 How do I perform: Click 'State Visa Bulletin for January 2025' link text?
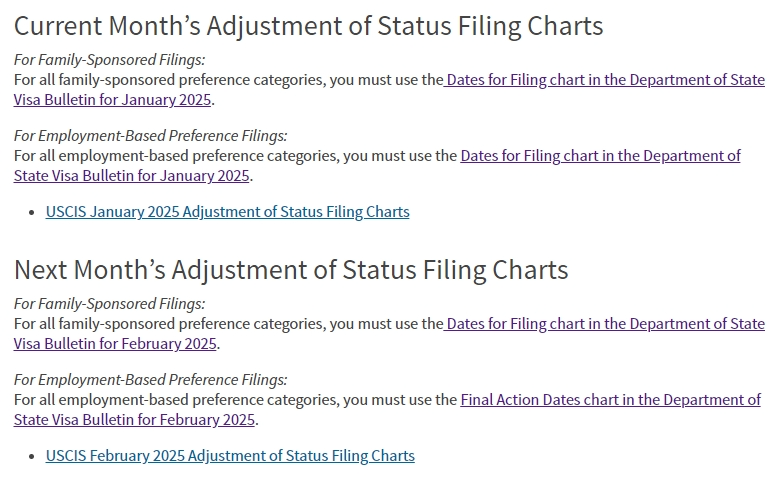(x=131, y=176)
